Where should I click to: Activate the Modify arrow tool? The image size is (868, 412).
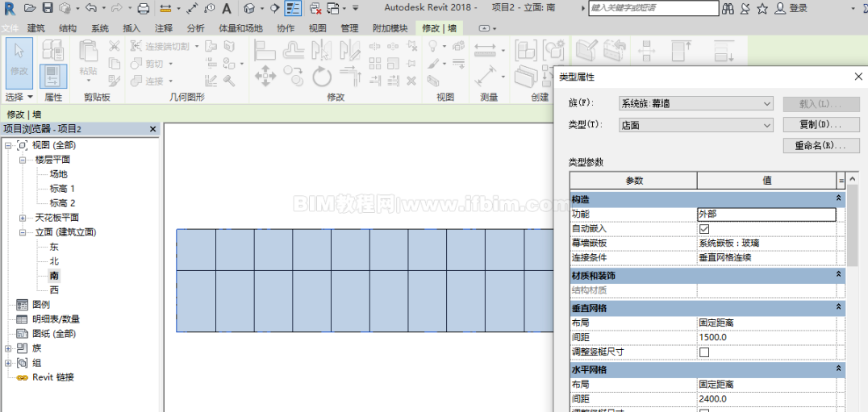point(19,63)
